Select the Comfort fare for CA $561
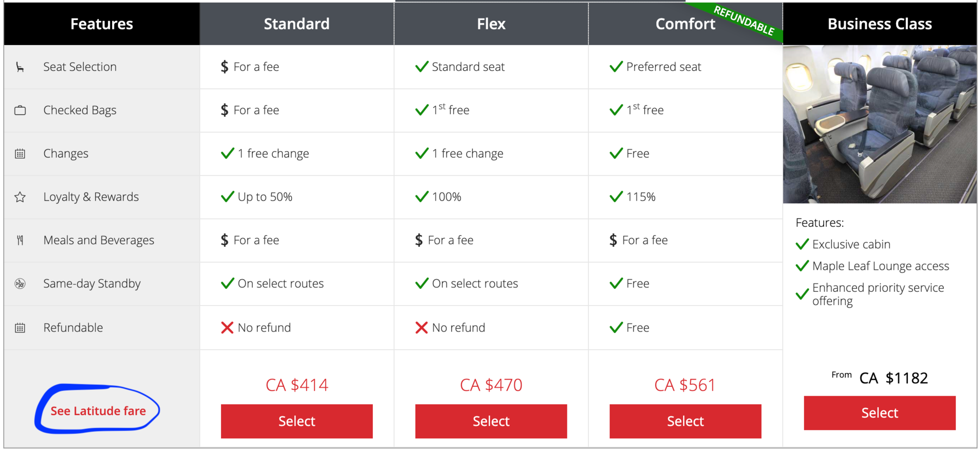This screenshot has width=980, height=451. coord(686,421)
